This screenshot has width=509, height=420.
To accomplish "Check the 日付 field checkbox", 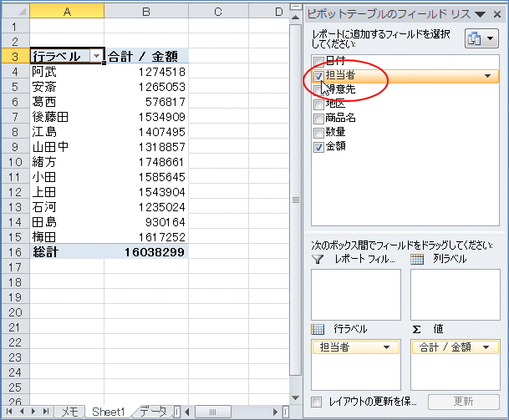I will pos(318,61).
